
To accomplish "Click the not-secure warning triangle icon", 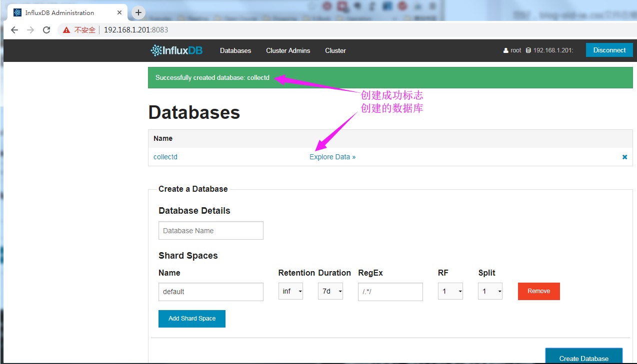I will [x=66, y=30].
